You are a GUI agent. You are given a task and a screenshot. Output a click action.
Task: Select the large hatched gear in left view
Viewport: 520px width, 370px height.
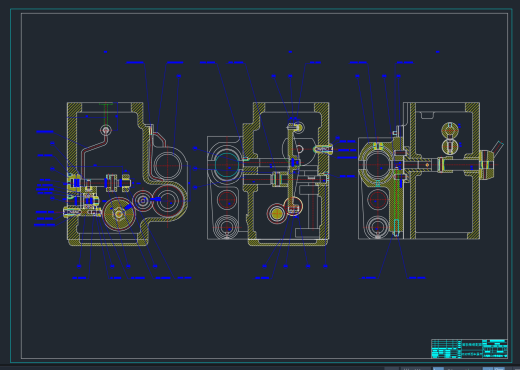pyautogui.click(x=119, y=214)
